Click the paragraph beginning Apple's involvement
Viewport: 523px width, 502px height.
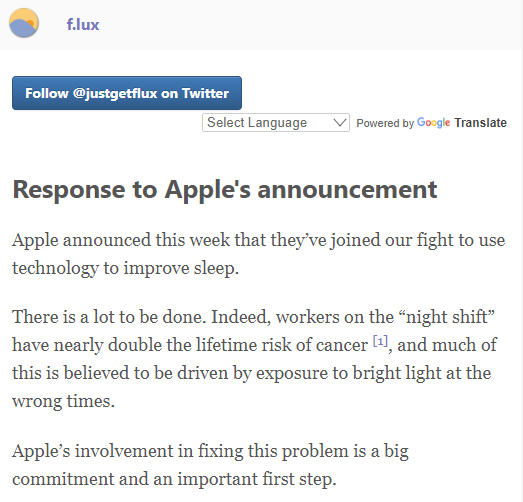click(x=210, y=465)
